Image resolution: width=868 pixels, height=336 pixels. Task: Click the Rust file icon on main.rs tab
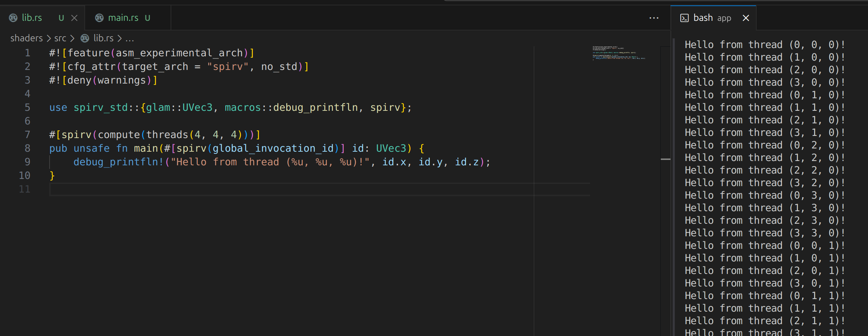coord(99,18)
